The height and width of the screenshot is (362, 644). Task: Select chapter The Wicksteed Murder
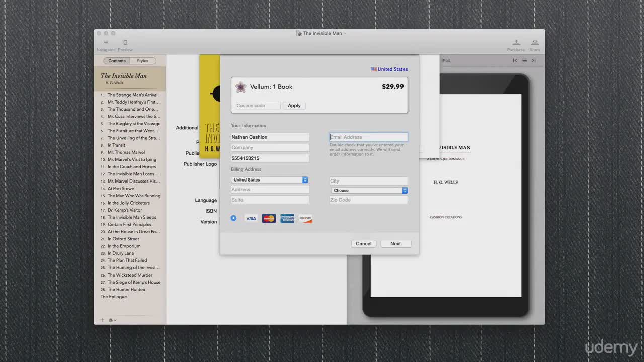(130, 275)
